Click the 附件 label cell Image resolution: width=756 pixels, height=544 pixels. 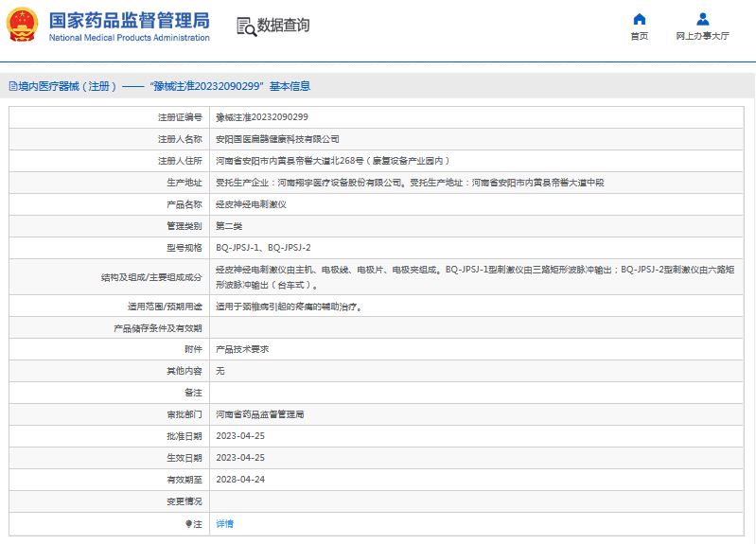(x=110, y=349)
